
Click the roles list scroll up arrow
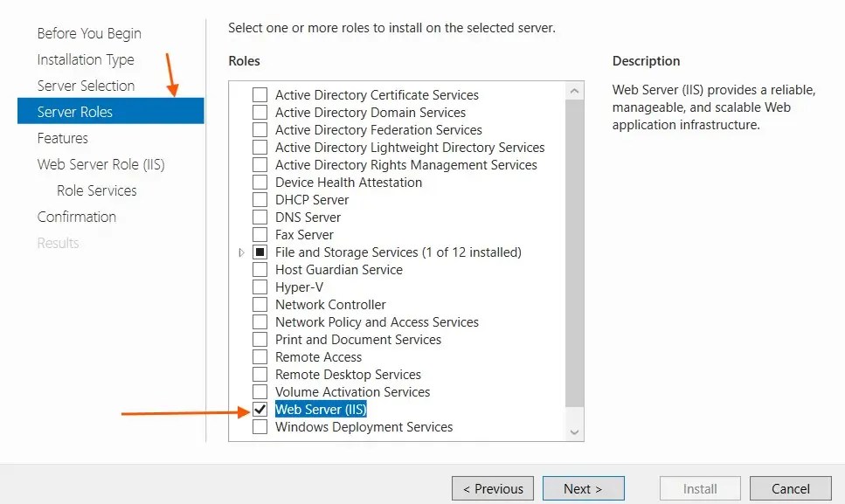pyautogui.click(x=574, y=91)
